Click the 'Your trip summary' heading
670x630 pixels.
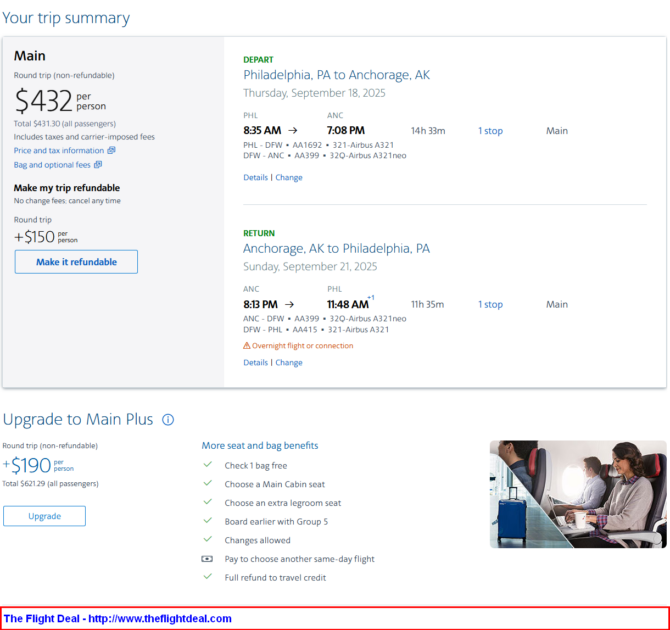point(66,18)
